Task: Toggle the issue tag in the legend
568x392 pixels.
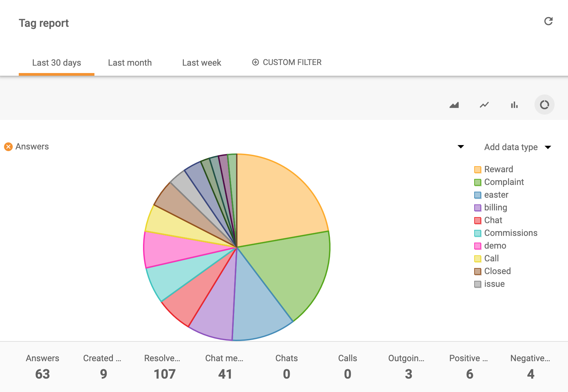Action: [x=478, y=284]
